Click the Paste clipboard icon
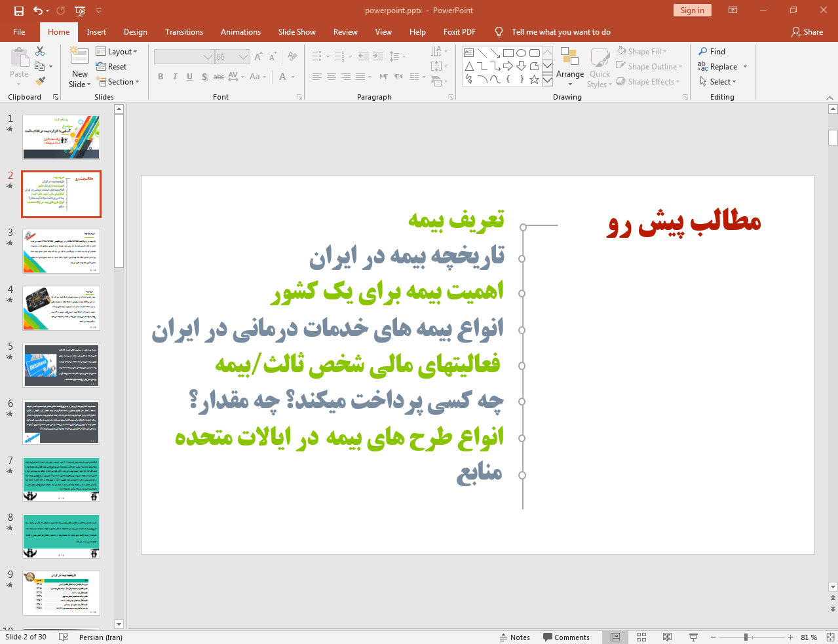 click(19, 58)
